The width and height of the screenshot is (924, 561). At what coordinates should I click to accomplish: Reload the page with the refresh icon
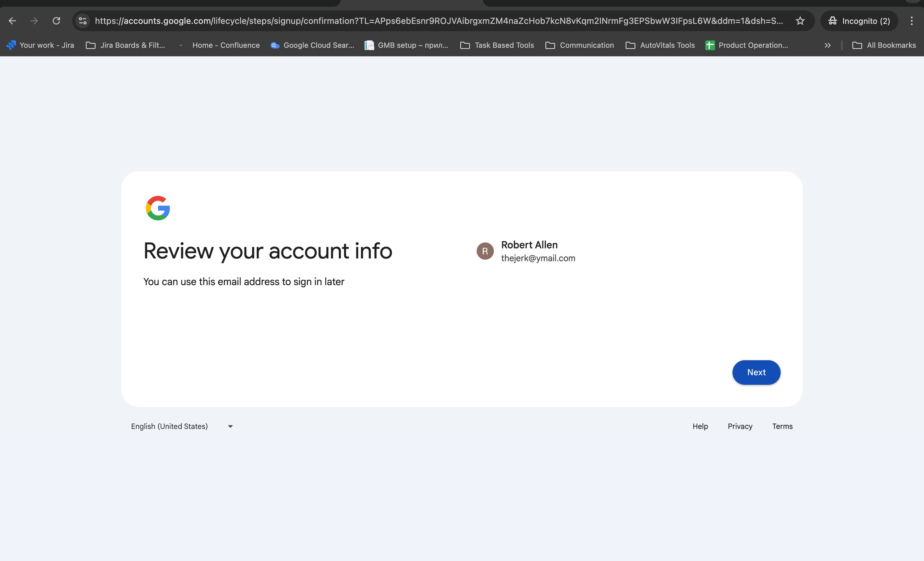56,21
